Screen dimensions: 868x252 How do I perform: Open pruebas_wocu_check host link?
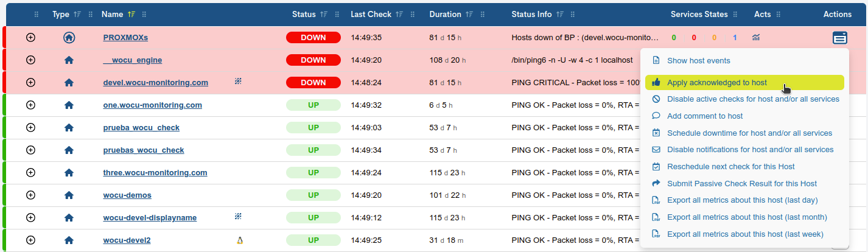coord(144,150)
